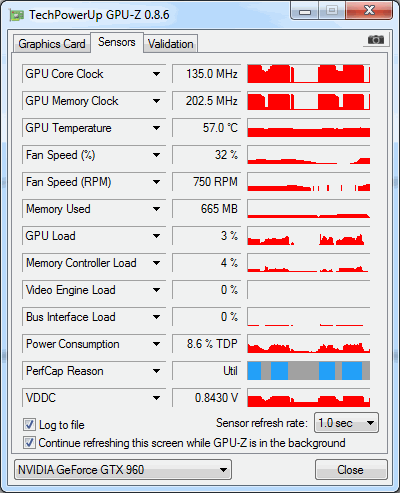Open the Memory Used sensor arrow
The width and height of the screenshot is (400, 493).
coord(156,209)
